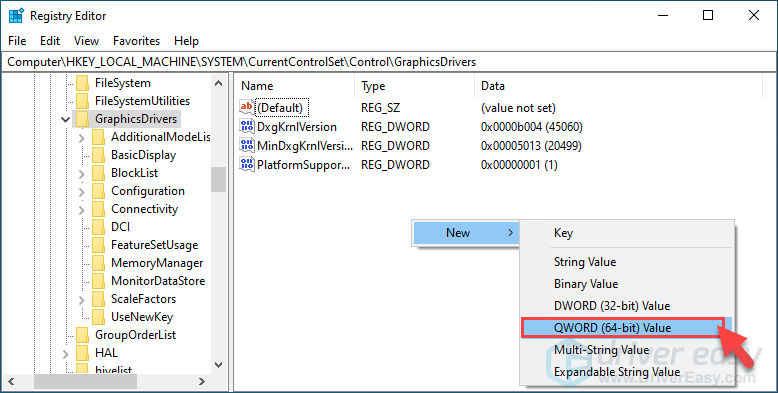
Task: Select the (Default) string value icon
Action: coord(247,107)
